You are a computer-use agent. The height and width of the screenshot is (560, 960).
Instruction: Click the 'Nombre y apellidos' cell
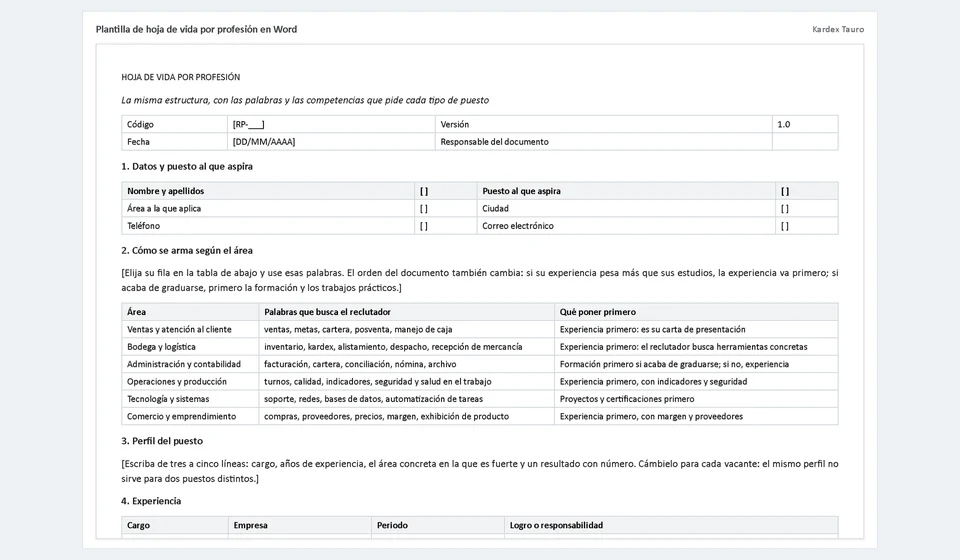[268, 191]
